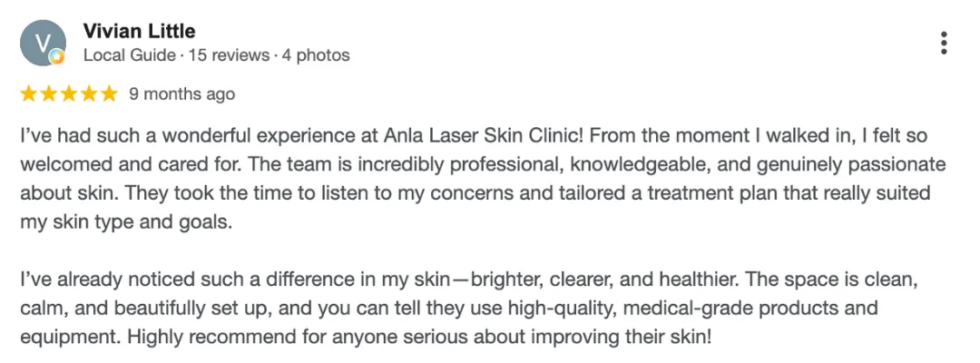The width and height of the screenshot is (980, 363).
Task: Select the third rating star
Action: click(x=69, y=93)
